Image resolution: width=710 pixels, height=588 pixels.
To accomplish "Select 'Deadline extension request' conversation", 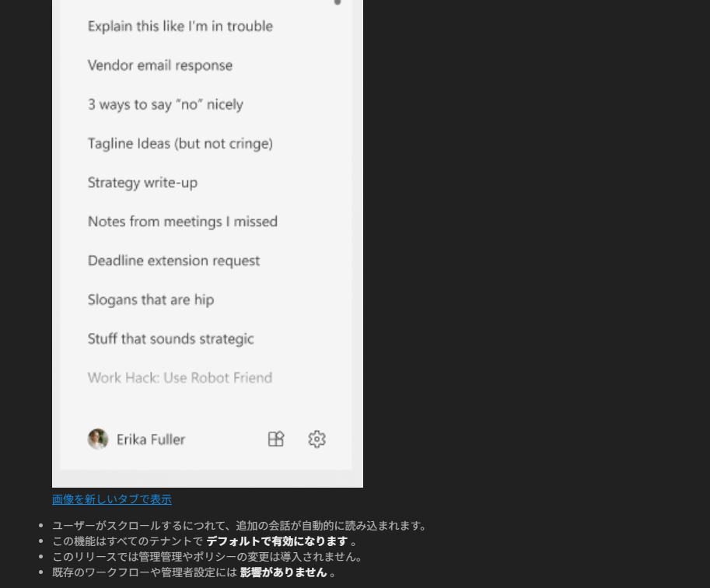I will click(174, 261).
